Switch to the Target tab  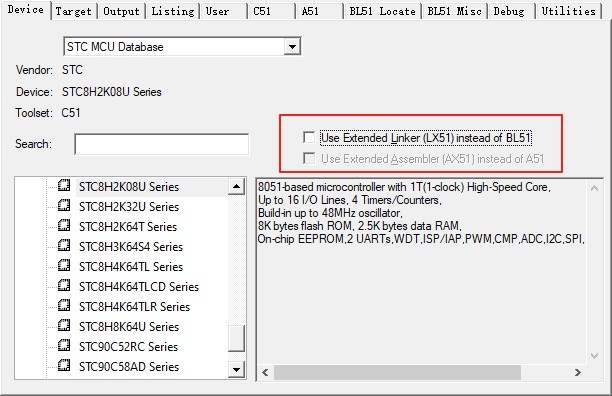point(73,11)
